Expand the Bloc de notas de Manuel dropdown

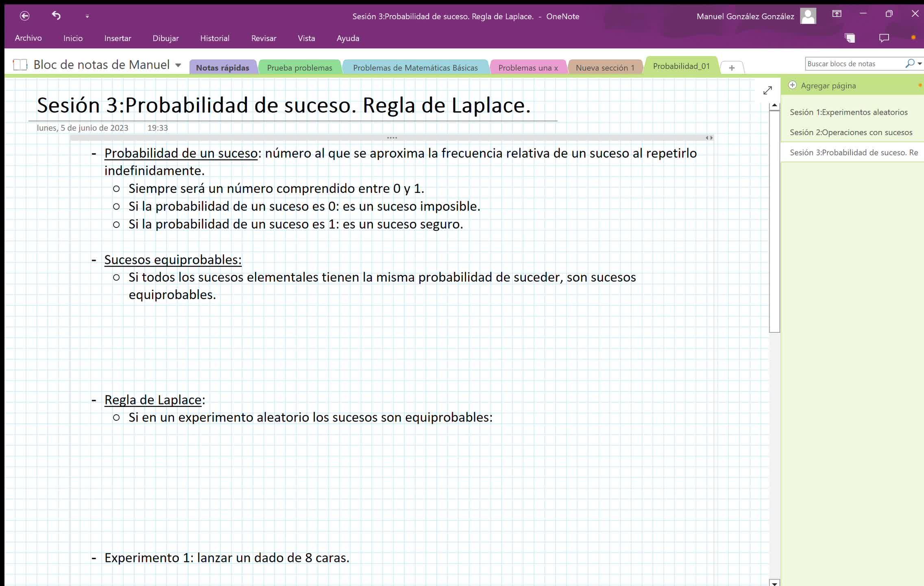[x=178, y=65]
